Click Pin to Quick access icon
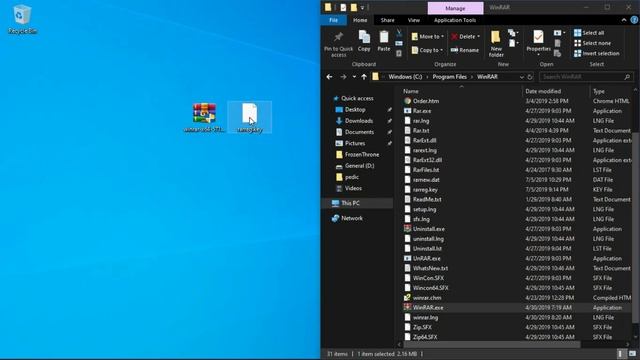Viewport: 640px width, 360px height. point(338,44)
